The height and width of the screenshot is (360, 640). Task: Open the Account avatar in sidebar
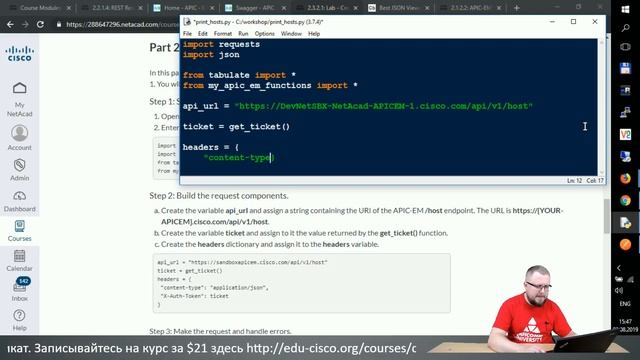[x=20, y=133]
